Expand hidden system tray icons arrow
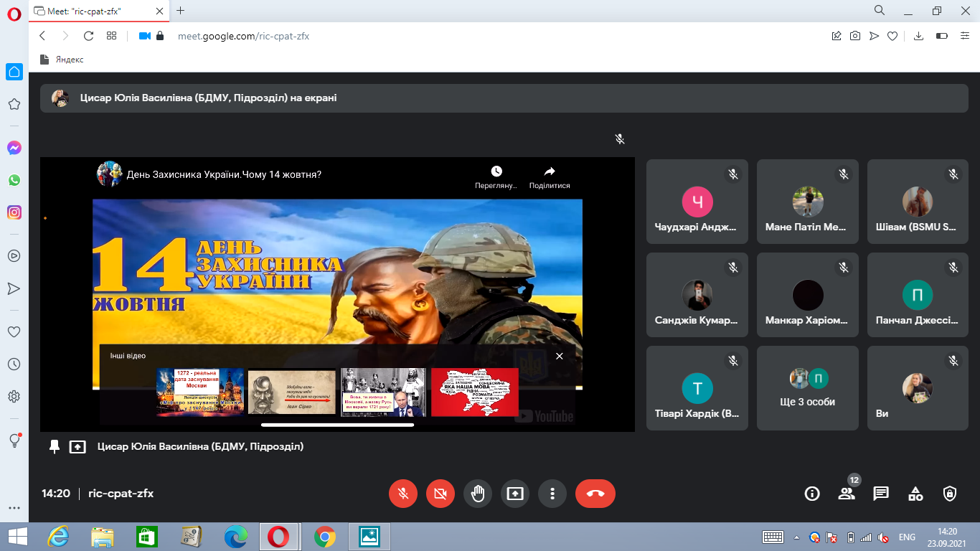 point(796,537)
